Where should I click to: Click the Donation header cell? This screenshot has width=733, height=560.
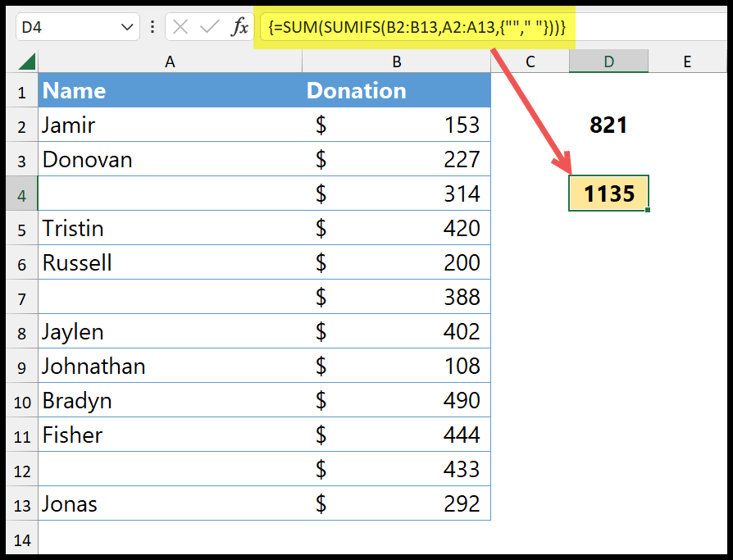tap(396, 90)
